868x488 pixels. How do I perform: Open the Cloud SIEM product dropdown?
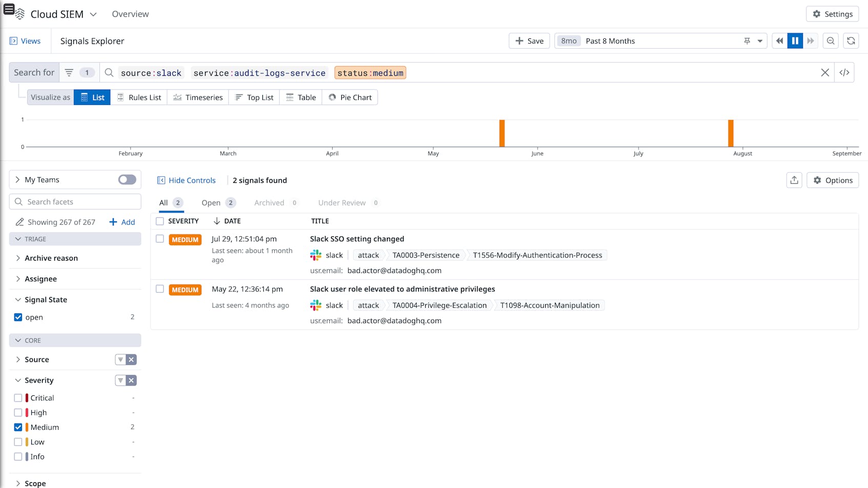coord(93,14)
